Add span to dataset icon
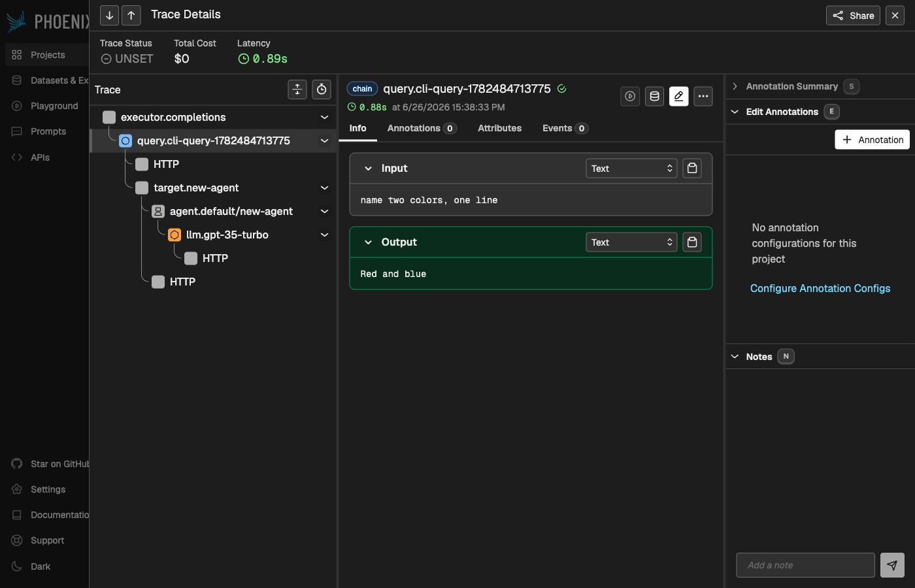This screenshot has width=915, height=588. tap(654, 96)
